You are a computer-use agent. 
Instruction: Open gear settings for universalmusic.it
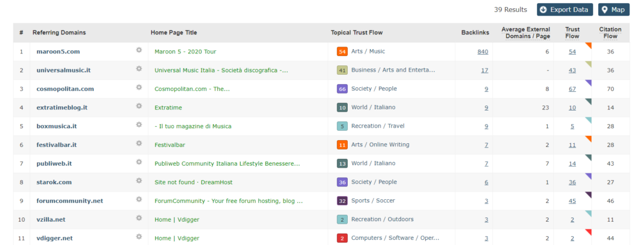tap(139, 68)
